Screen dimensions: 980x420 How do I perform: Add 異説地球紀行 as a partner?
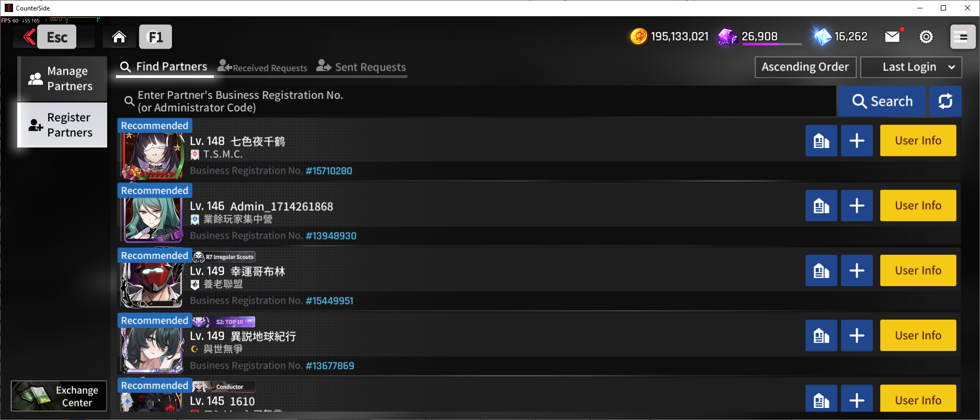857,335
